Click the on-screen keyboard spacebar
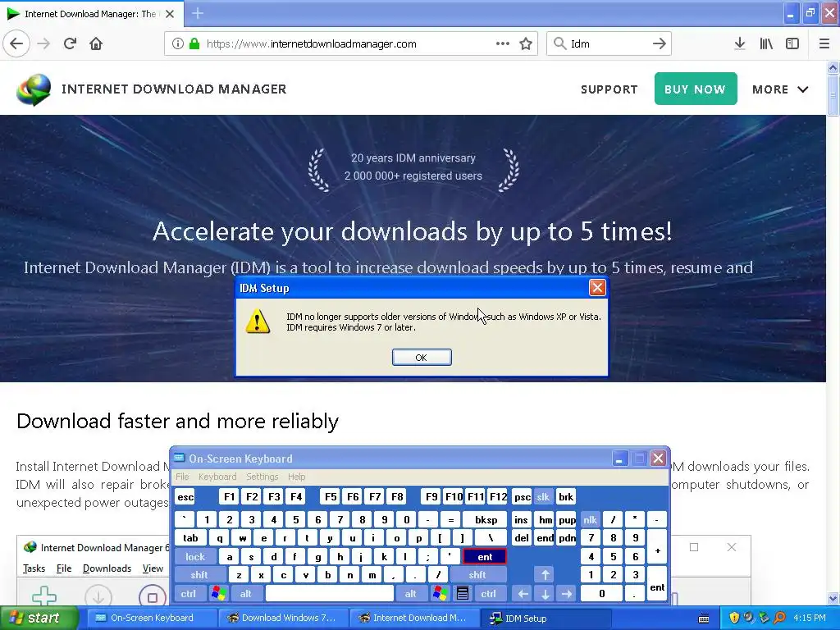Image resolution: width=840 pixels, height=630 pixels. pos(330,594)
